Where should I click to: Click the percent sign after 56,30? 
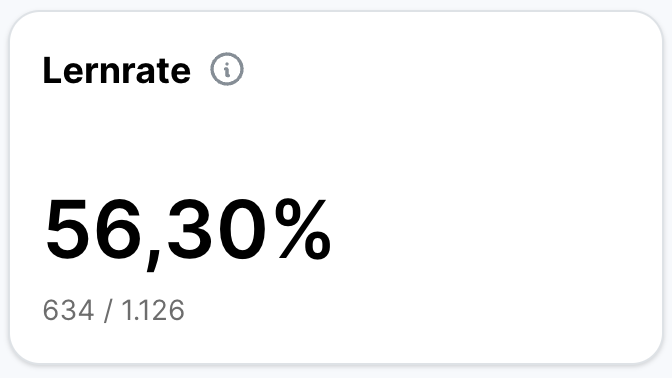303,229
